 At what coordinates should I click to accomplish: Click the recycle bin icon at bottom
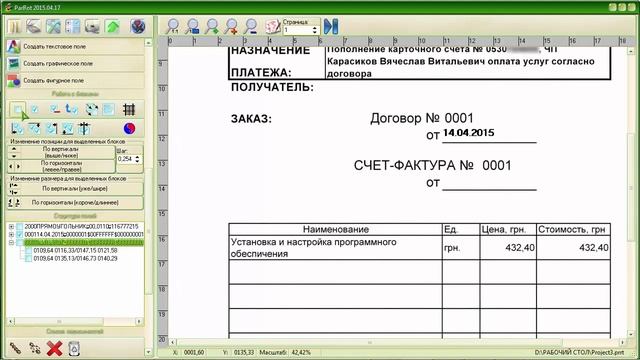(x=74, y=349)
